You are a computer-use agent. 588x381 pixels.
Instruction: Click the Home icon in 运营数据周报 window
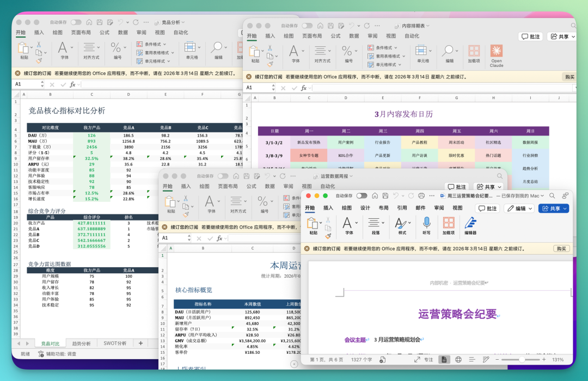tap(236, 176)
